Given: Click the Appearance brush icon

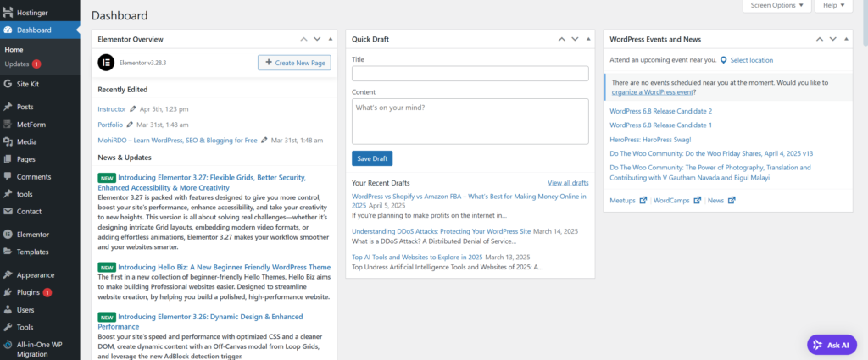Looking at the screenshot, I should (x=8, y=274).
